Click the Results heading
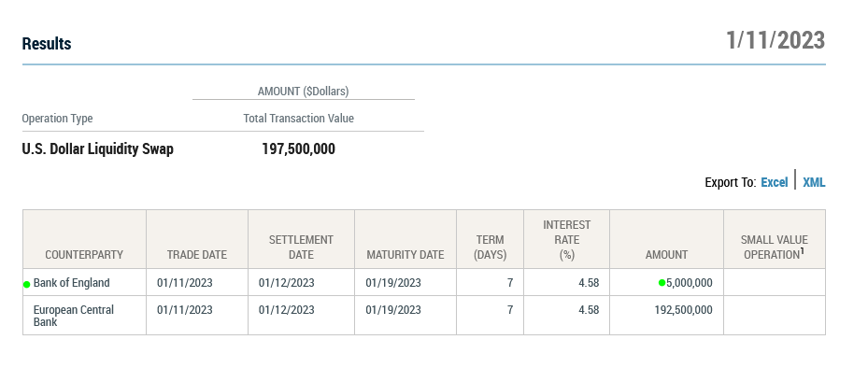Screen dimensions: 868x368 pyautogui.click(x=47, y=44)
